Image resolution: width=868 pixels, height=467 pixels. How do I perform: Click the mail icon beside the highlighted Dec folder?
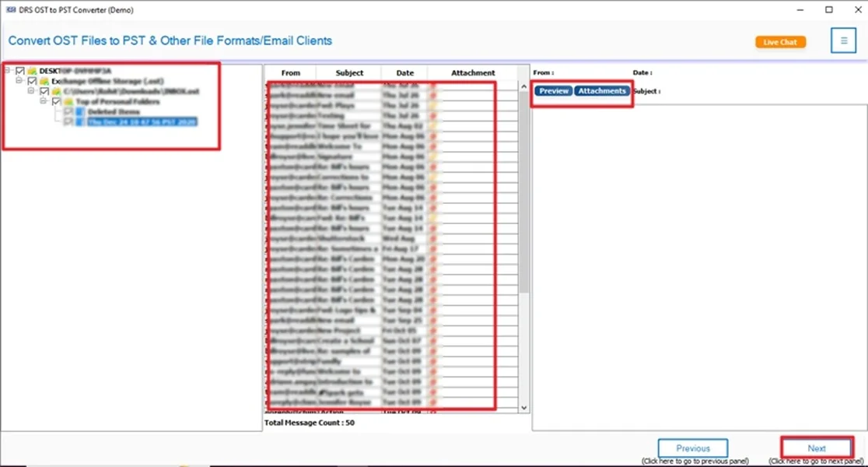pyautogui.click(x=80, y=121)
